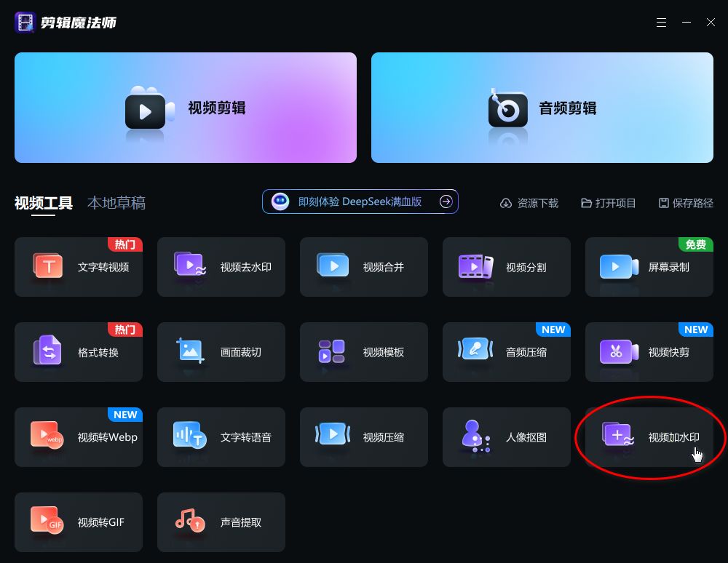Click the 视频转Webp label text

107,437
